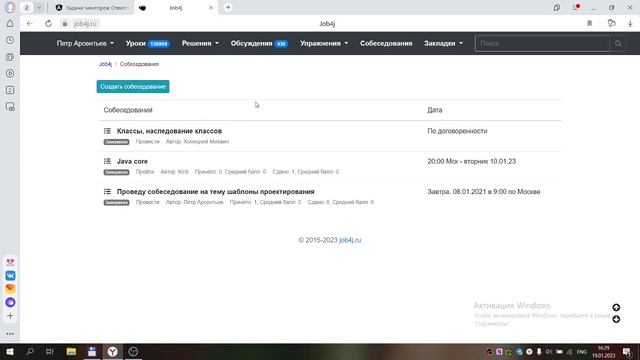Expand Решения dropdown menu
This screenshot has width=640, height=360.
tap(200, 43)
